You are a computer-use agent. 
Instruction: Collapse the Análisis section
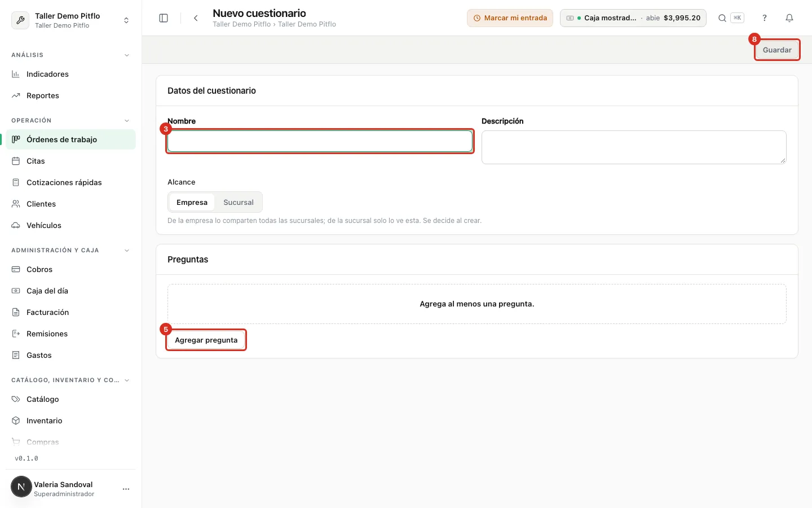(x=127, y=55)
